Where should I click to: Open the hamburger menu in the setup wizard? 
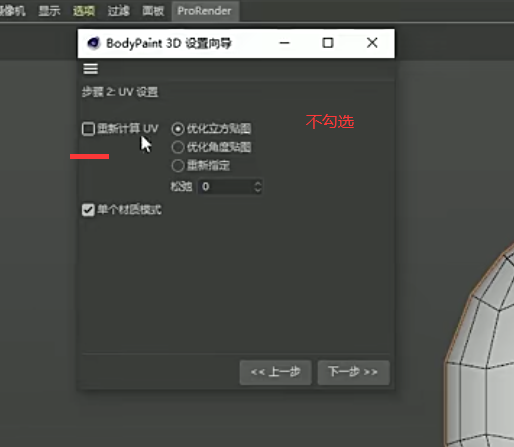tap(90, 69)
